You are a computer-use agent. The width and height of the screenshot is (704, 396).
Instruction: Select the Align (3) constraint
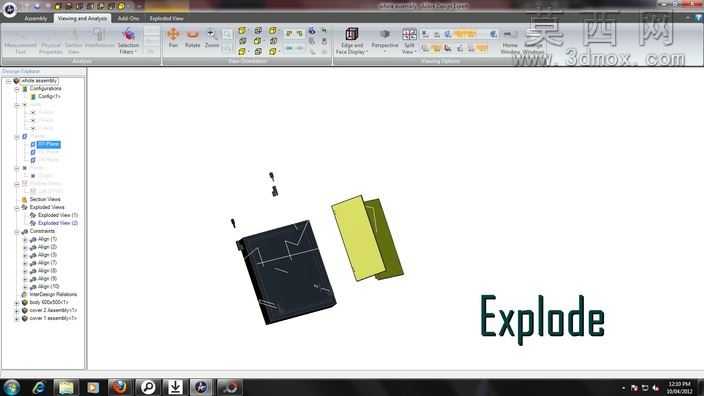tap(47, 255)
